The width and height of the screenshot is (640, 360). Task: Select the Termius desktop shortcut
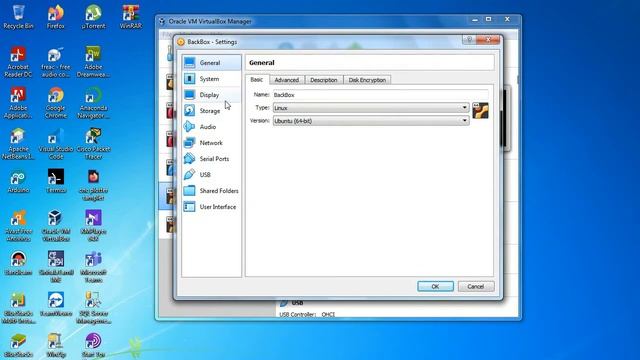[56, 182]
